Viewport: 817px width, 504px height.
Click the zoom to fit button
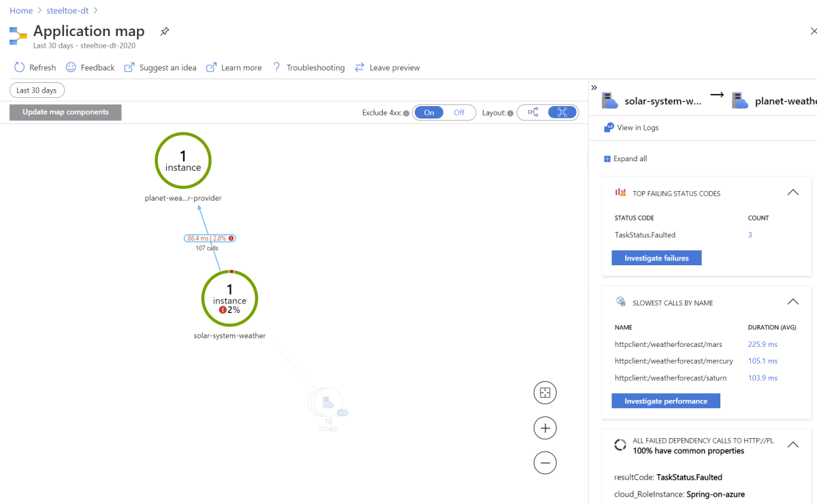(545, 392)
